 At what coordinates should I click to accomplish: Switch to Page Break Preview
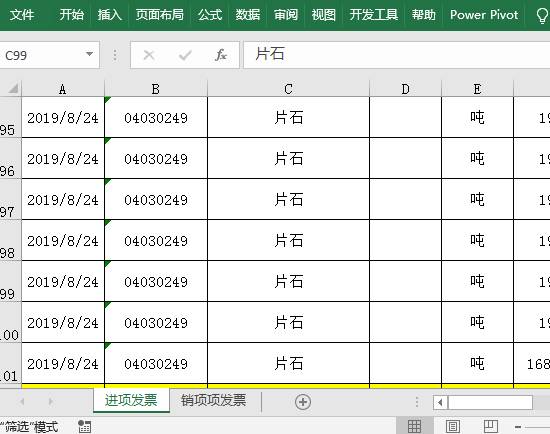pyautogui.click(x=491, y=426)
